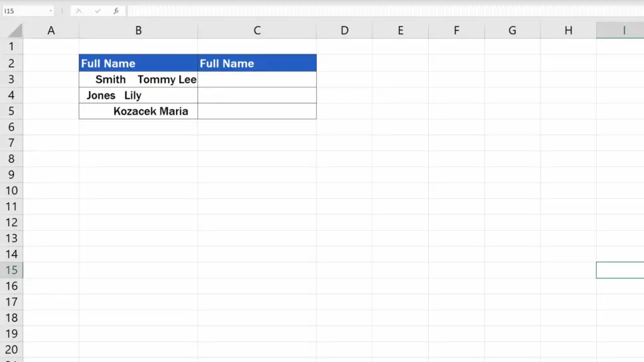This screenshot has height=362, width=644.
Task: Click the Enter checkmark icon in formula bar
Action: point(98,11)
